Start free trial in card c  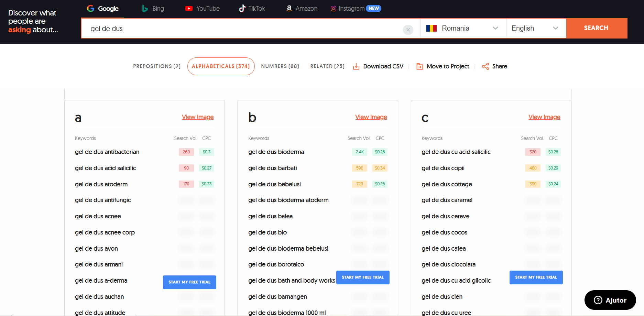[x=536, y=277]
